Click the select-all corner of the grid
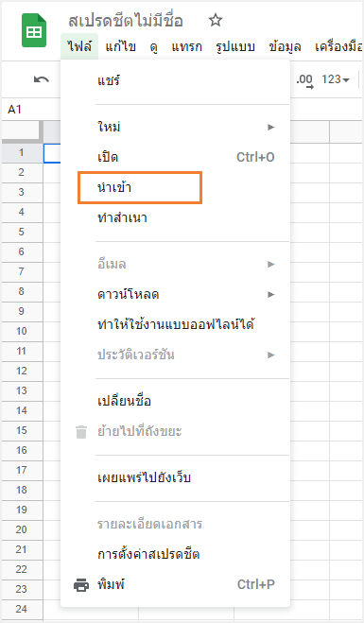This screenshot has width=364, height=623. point(22,132)
